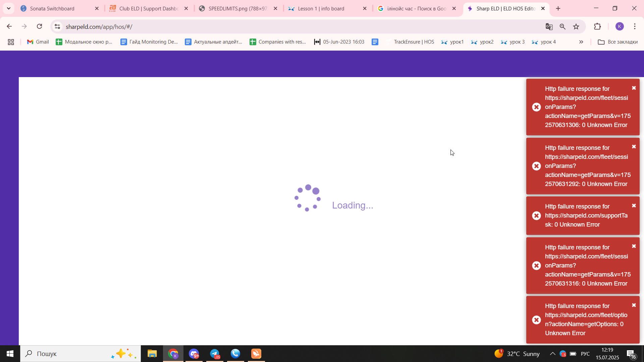The height and width of the screenshot is (362, 644).
Task: Open the taskbar clock and date
Action: [607, 354]
